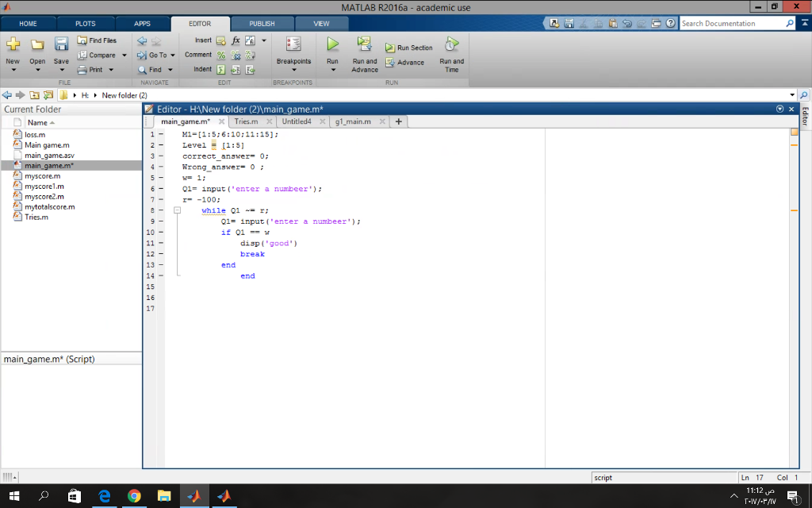
Task: Click Browse for folder icon in address bar
Action: 48,95
